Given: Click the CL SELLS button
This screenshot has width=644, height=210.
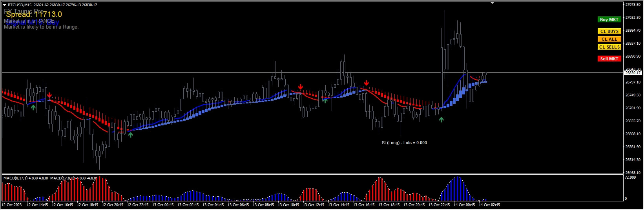Looking at the screenshot, I should [609, 47].
